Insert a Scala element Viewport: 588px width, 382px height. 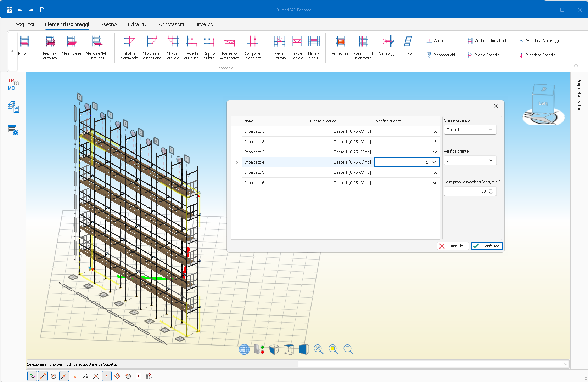[x=408, y=46]
